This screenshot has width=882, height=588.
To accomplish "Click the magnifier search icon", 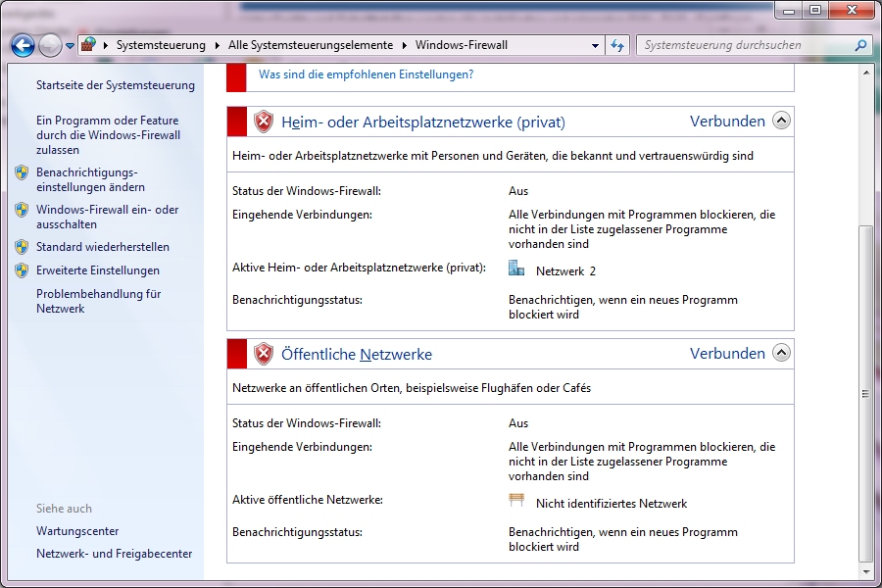I will [860, 45].
